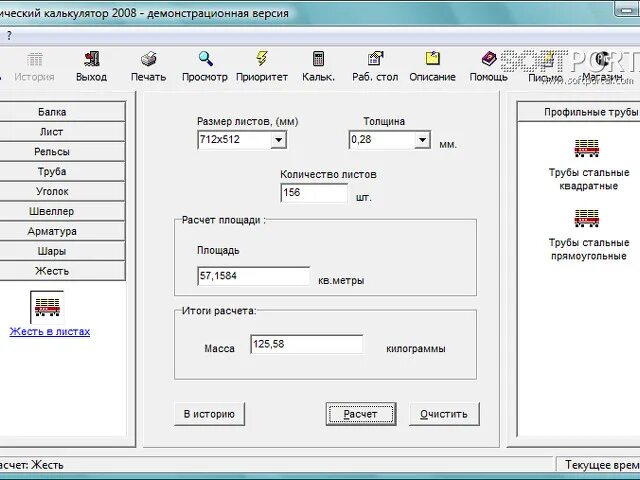This screenshot has width=640, height=480.
Task: Open the Кальк. calculator icon
Action: [x=318, y=59]
